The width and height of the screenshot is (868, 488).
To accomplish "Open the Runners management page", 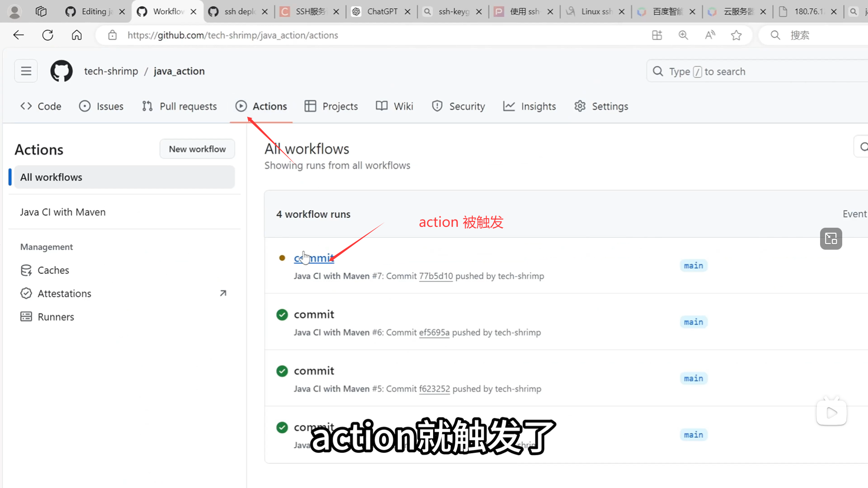I will click(x=56, y=317).
